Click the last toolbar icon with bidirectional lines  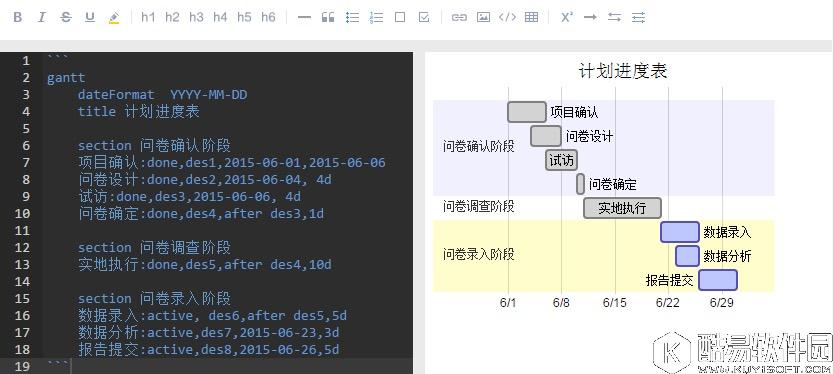click(639, 18)
